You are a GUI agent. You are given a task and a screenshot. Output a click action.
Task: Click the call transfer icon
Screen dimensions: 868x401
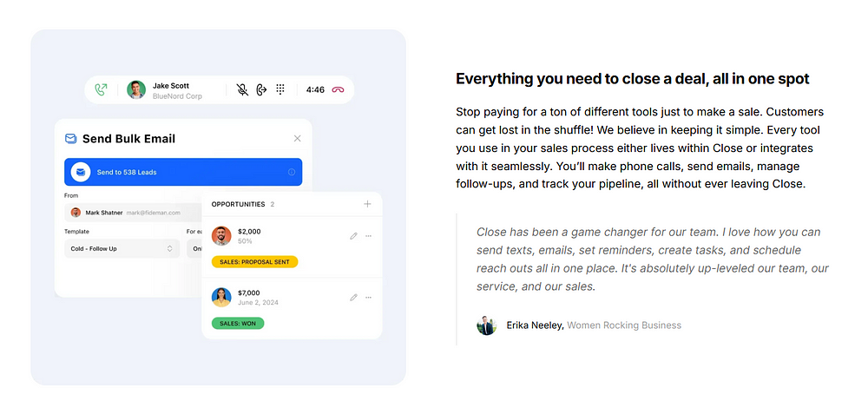(x=262, y=89)
